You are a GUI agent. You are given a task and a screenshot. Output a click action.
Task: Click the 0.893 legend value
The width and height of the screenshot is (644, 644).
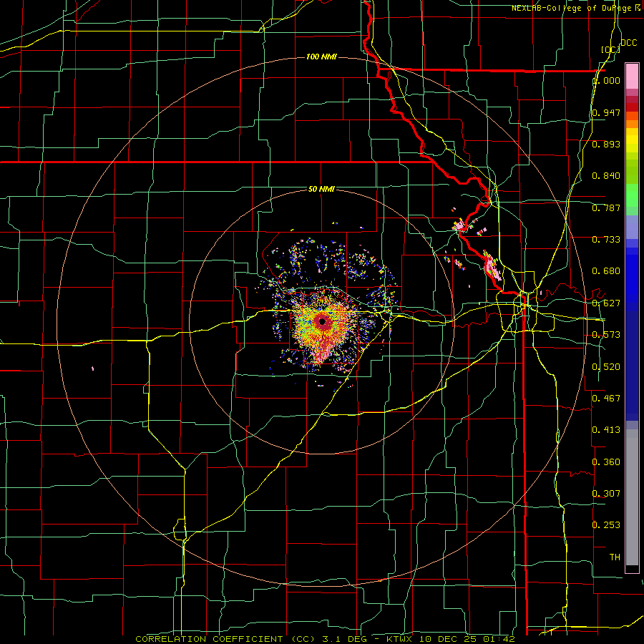click(x=606, y=144)
